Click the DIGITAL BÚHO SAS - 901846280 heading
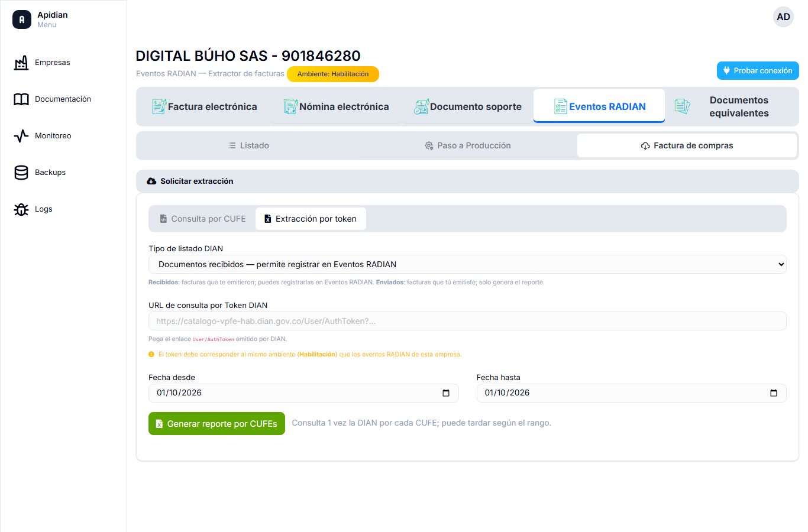The width and height of the screenshot is (808, 532). (x=248, y=56)
